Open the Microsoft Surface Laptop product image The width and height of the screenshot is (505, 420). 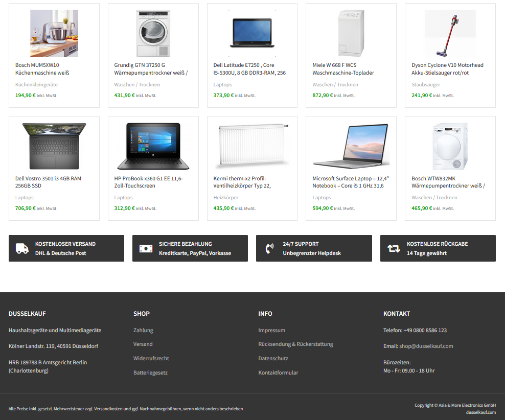click(351, 147)
